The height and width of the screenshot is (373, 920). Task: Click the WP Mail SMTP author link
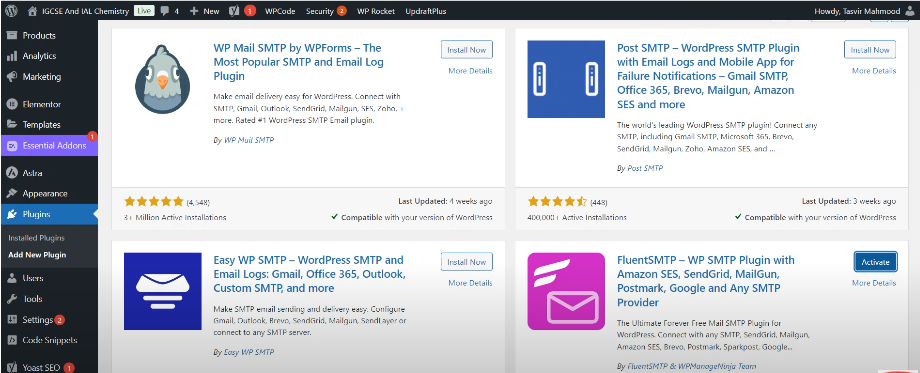pos(249,140)
